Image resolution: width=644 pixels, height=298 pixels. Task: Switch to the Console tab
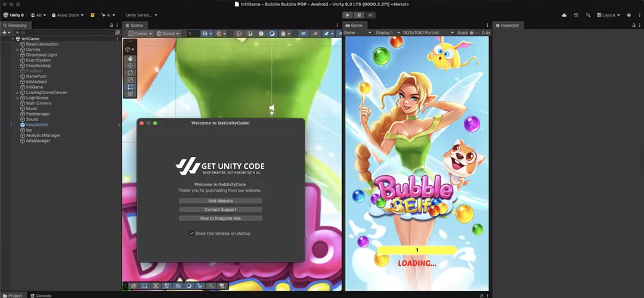coord(43,295)
